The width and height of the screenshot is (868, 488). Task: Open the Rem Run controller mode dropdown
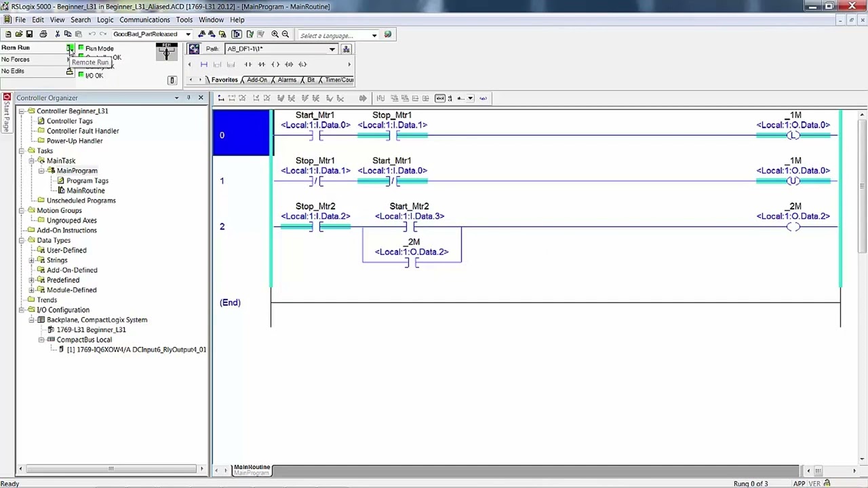click(69, 48)
